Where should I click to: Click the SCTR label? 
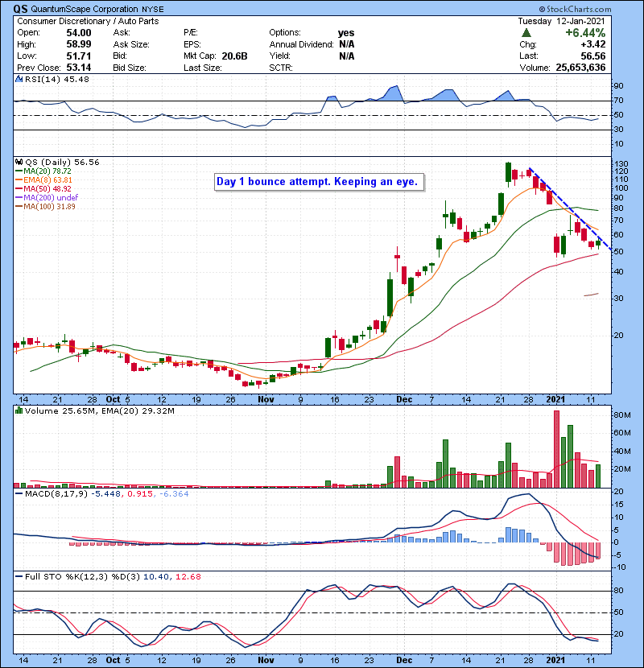281,68
